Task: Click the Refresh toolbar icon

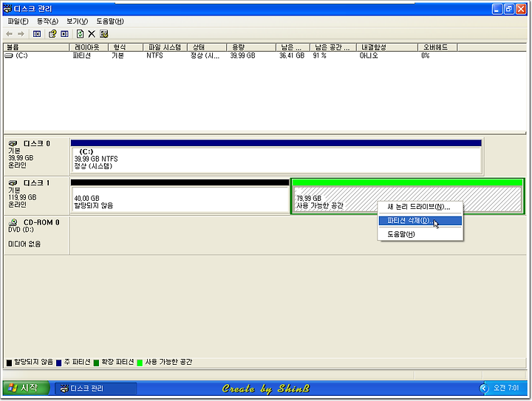Action: coord(80,34)
